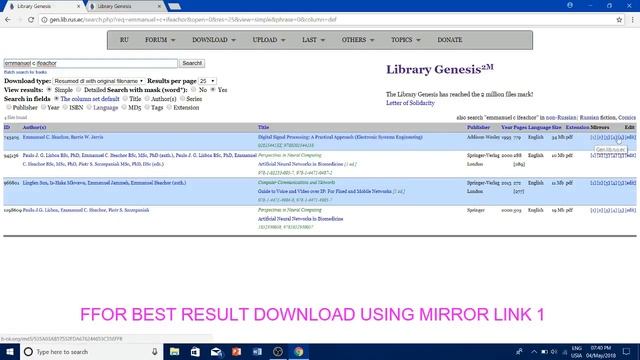Screen dimensions: 640x360
Task: Open Word from the taskbar
Action: click(x=257, y=351)
